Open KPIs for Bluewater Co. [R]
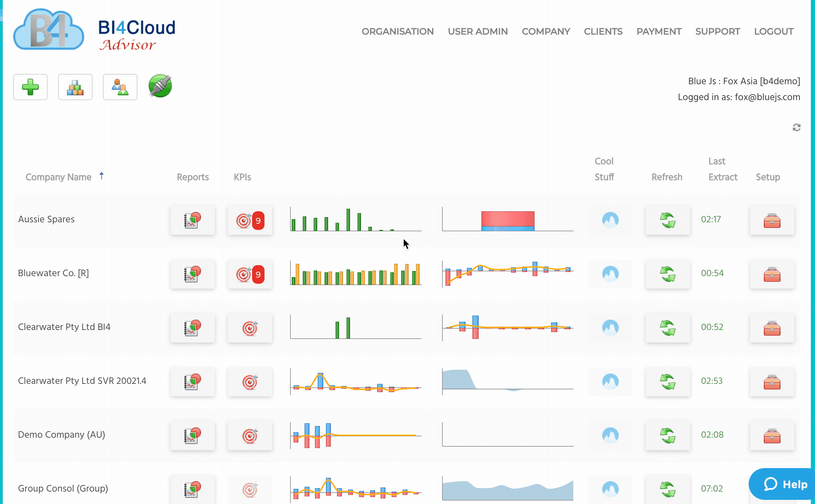Image resolution: width=815 pixels, height=504 pixels. (250, 274)
